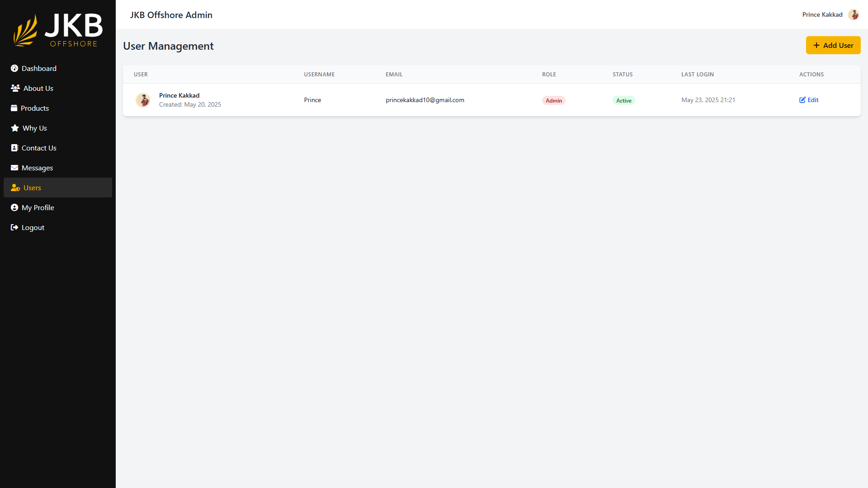The image size is (868, 488).
Task: Click the Contact Us address book icon
Action: coord(14,148)
